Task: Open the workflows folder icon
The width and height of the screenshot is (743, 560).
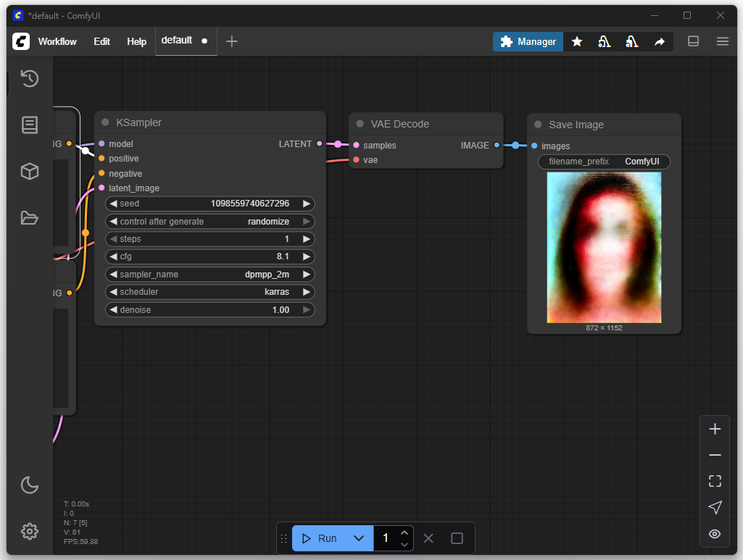Action: pyautogui.click(x=29, y=217)
